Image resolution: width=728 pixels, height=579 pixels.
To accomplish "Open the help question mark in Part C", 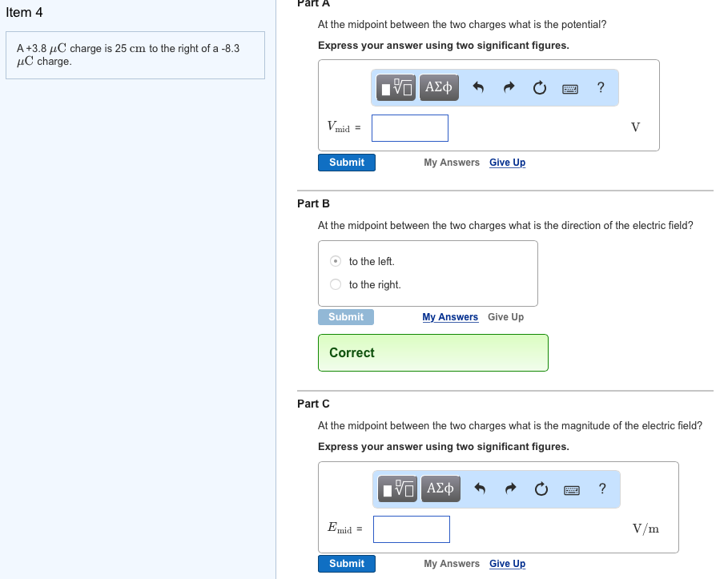I will (602, 489).
